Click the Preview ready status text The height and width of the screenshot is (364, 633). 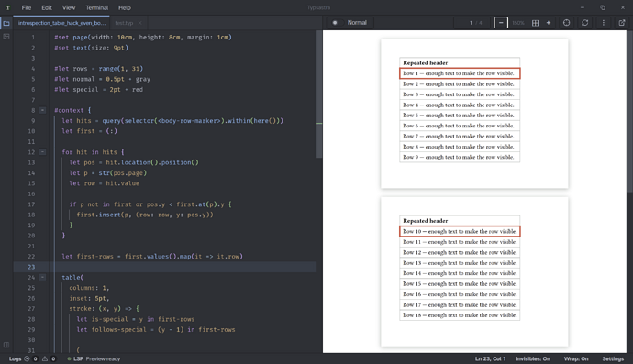coord(103,358)
